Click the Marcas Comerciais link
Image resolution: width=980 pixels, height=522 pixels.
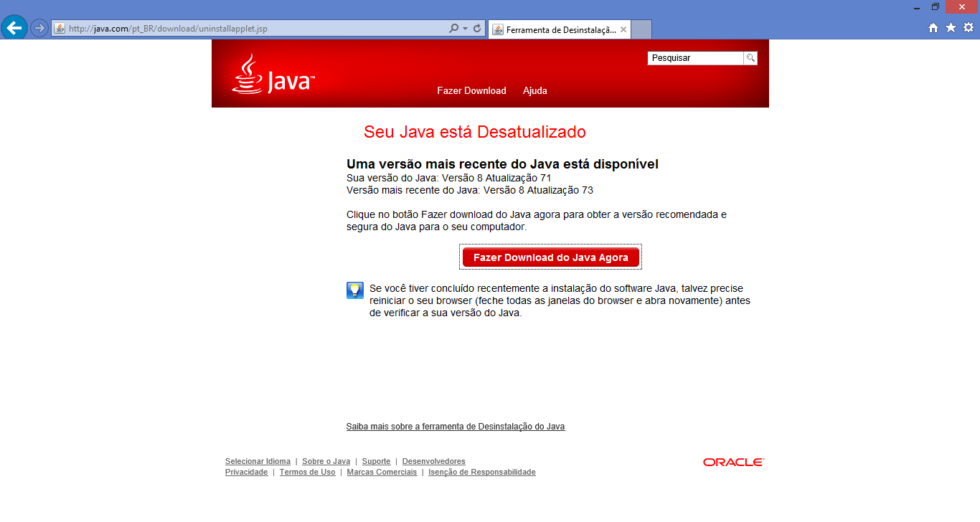(x=382, y=472)
